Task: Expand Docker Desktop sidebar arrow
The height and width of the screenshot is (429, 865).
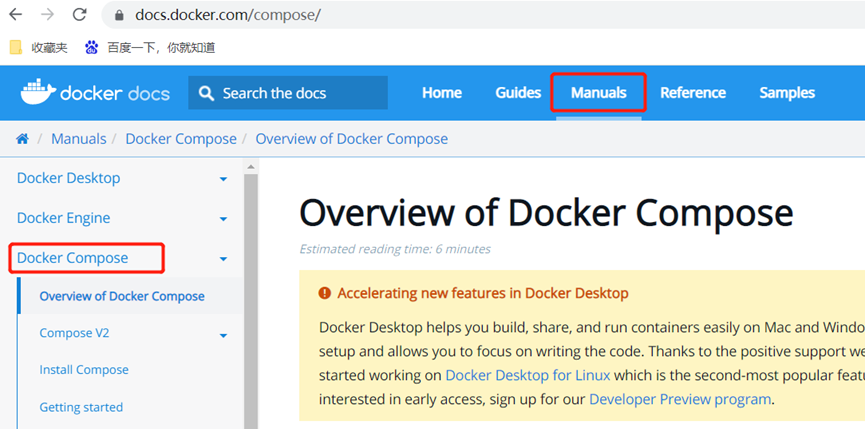Action: [x=223, y=179]
